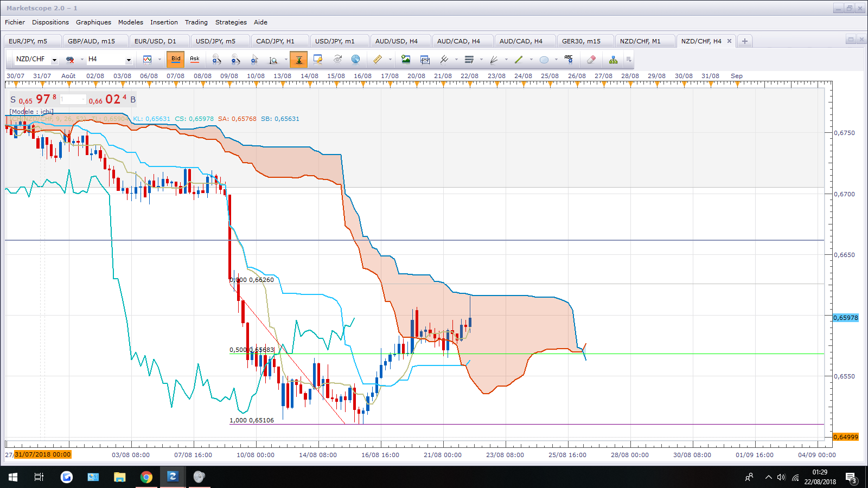Open Chrome from the taskbar

(x=146, y=477)
